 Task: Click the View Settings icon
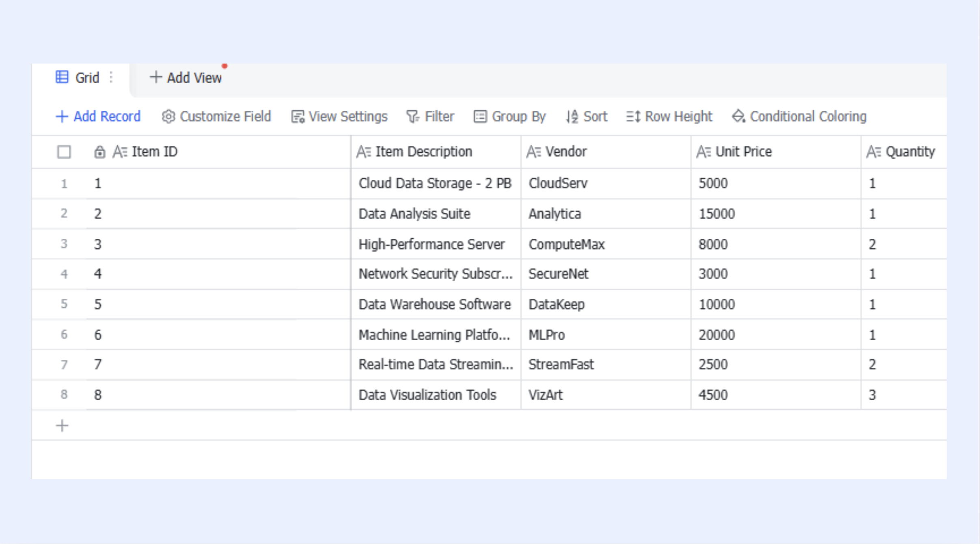click(x=298, y=117)
